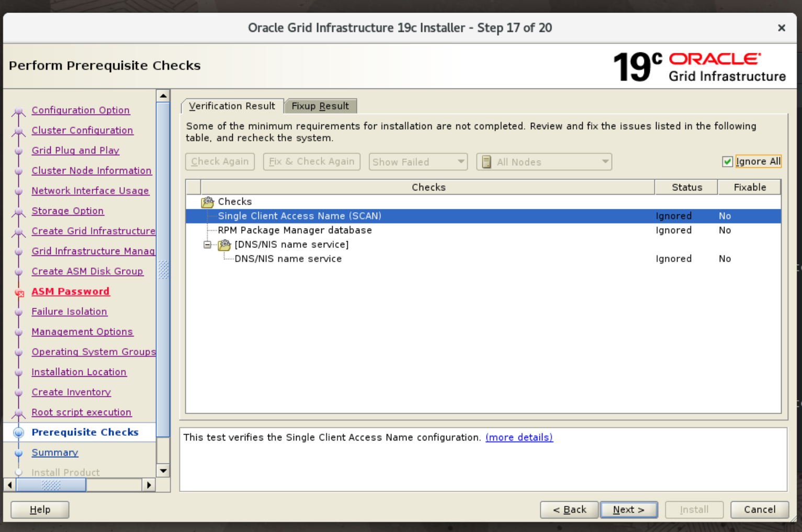Image resolution: width=802 pixels, height=532 pixels.
Task: Select the Checks root tree row
Action: (x=483, y=202)
